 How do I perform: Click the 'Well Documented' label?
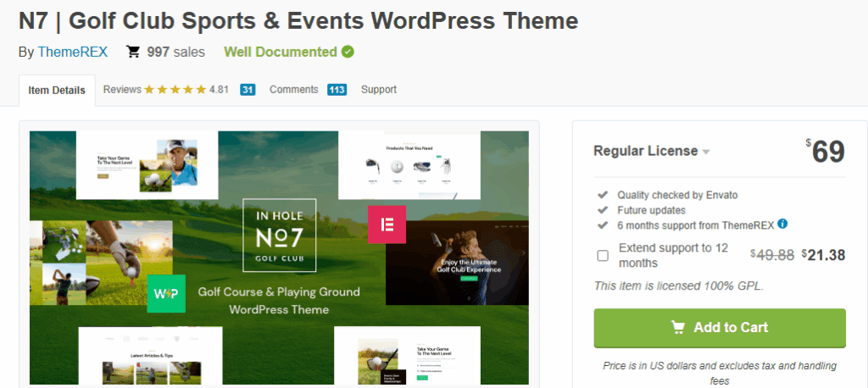click(281, 52)
